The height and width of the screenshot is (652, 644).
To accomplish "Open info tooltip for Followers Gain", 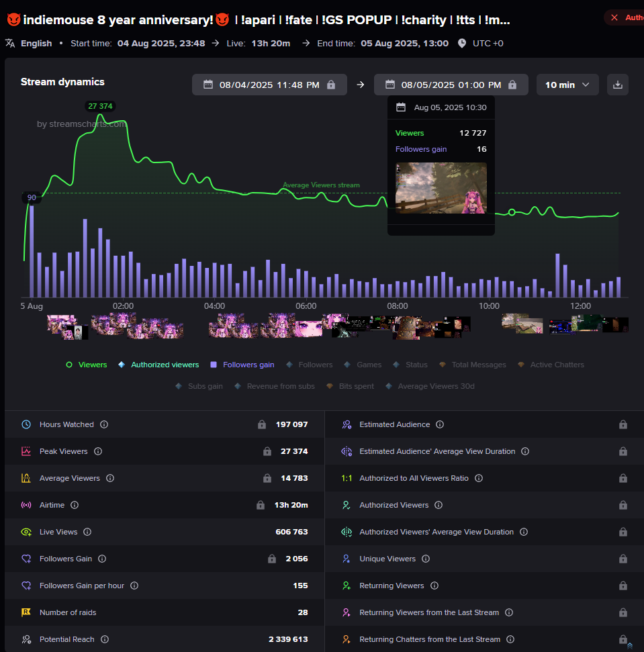I will click(102, 559).
